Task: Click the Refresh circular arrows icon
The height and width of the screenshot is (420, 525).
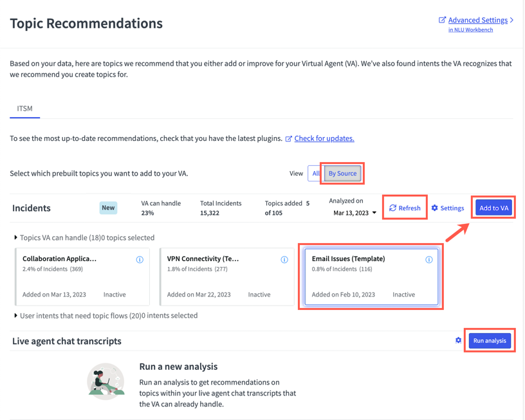Action: [392, 208]
